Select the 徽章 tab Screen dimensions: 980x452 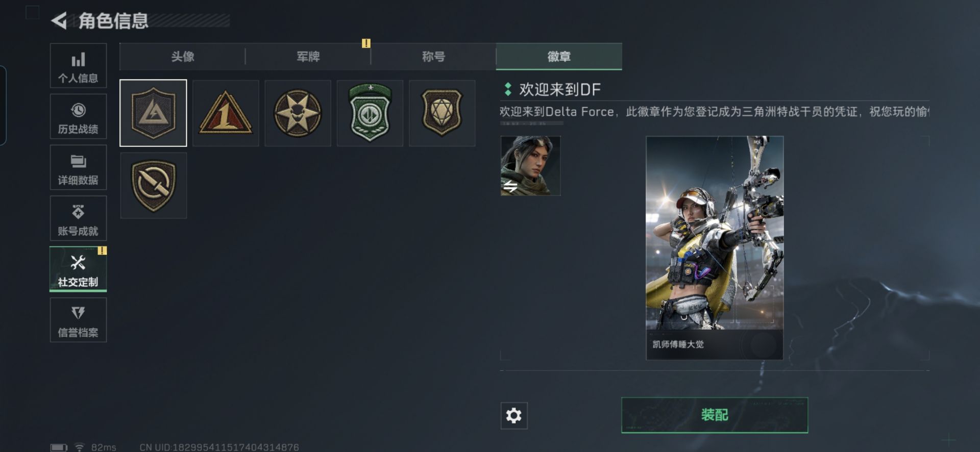559,57
